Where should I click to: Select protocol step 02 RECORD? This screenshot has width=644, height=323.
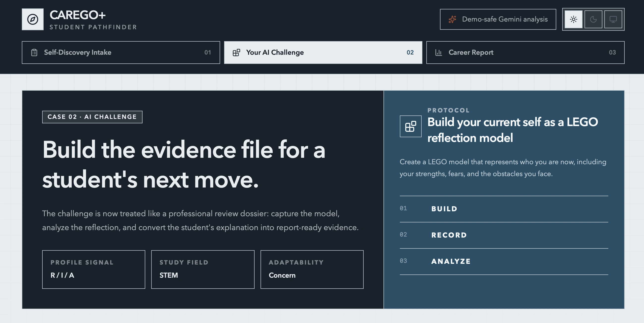click(x=504, y=235)
